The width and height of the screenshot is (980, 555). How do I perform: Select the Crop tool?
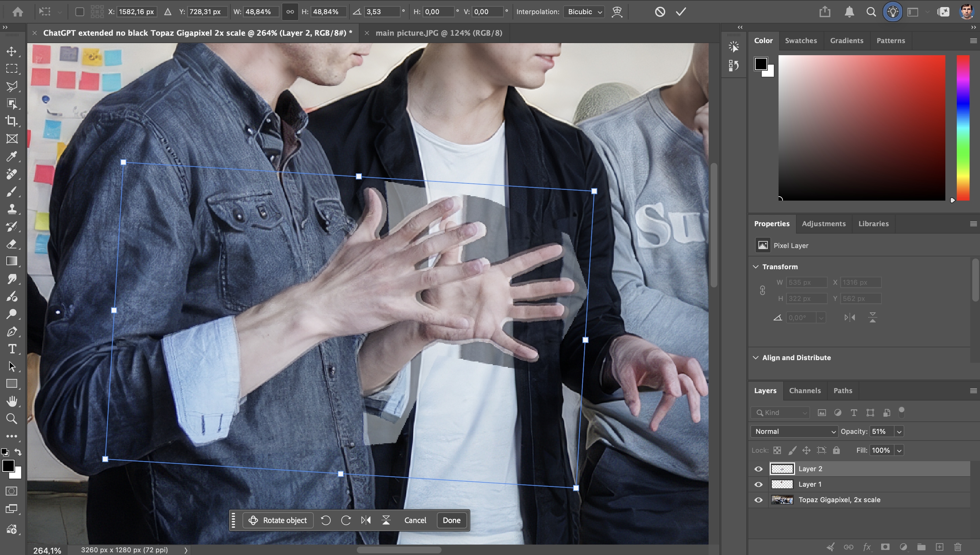pos(12,121)
